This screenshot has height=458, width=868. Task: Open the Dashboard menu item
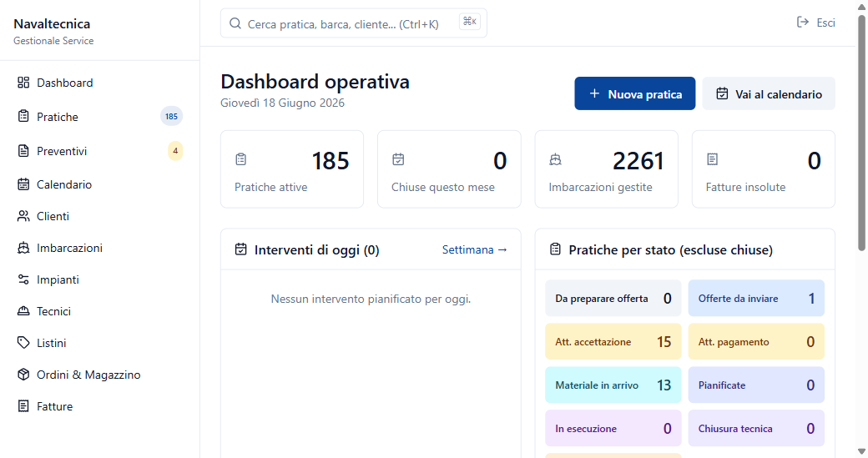(x=100, y=83)
